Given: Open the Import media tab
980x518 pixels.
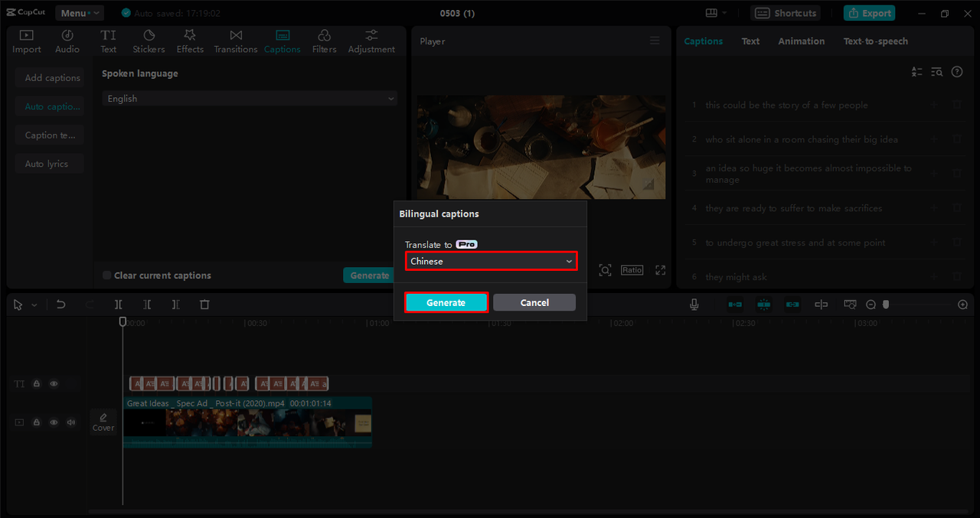Looking at the screenshot, I should (27, 41).
